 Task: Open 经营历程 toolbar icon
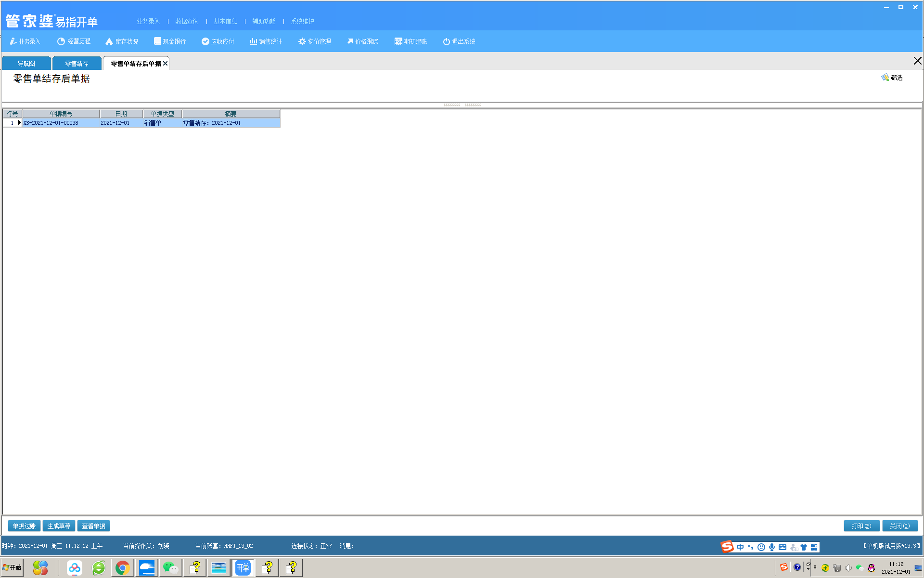tap(61, 41)
